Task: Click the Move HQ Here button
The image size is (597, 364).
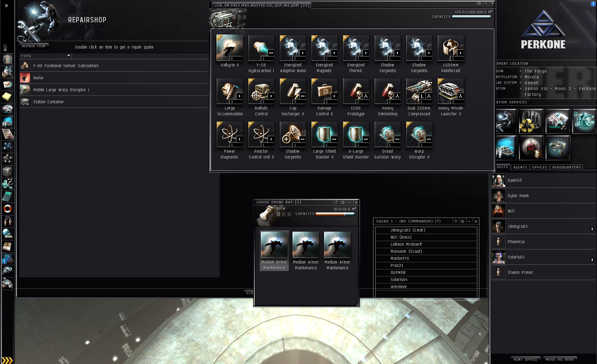Action: tap(560, 359)
